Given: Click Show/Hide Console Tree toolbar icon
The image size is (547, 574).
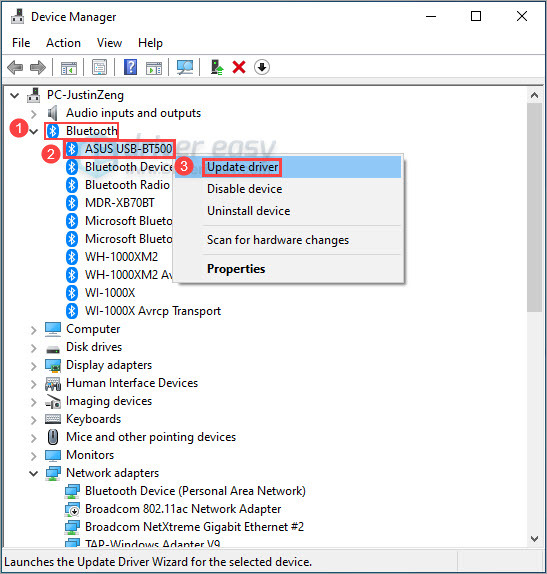Looking at the screenshot, I should pos(69,68).
